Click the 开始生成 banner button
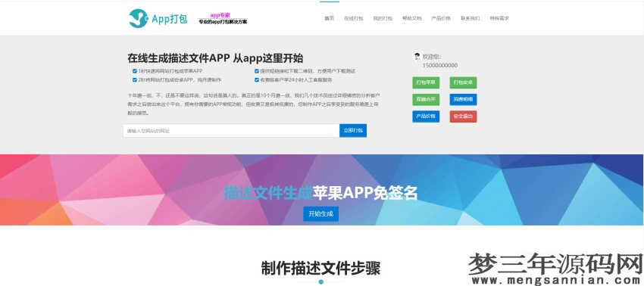644x286 pixels. pyautogui.click(x=320, y=214)
